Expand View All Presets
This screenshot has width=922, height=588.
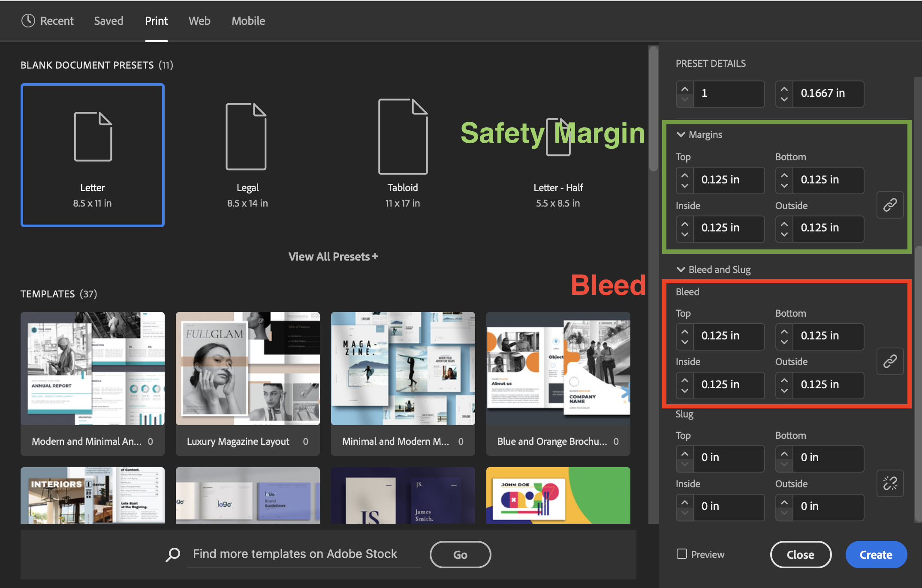pyautogui.click(x=333, y=256)
